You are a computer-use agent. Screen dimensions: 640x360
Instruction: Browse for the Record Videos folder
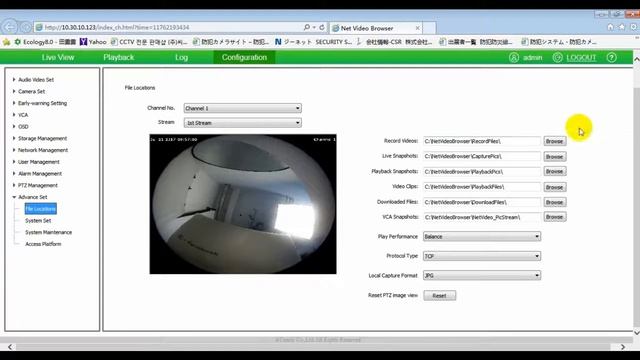click(x=554, y=141)
